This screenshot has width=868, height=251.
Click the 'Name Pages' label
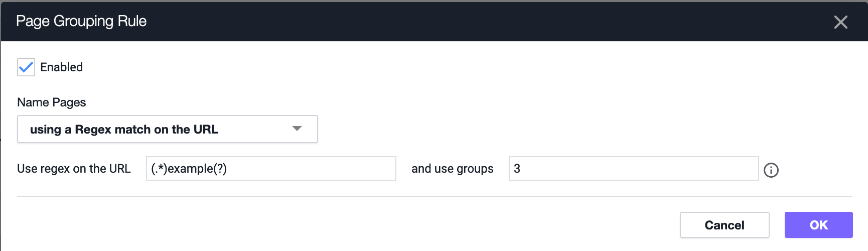pos(52,102)
